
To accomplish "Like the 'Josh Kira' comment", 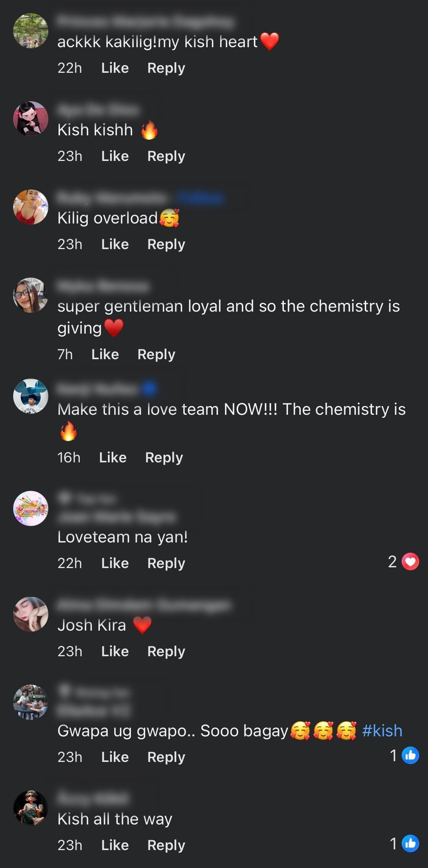I will click(115, 651).
